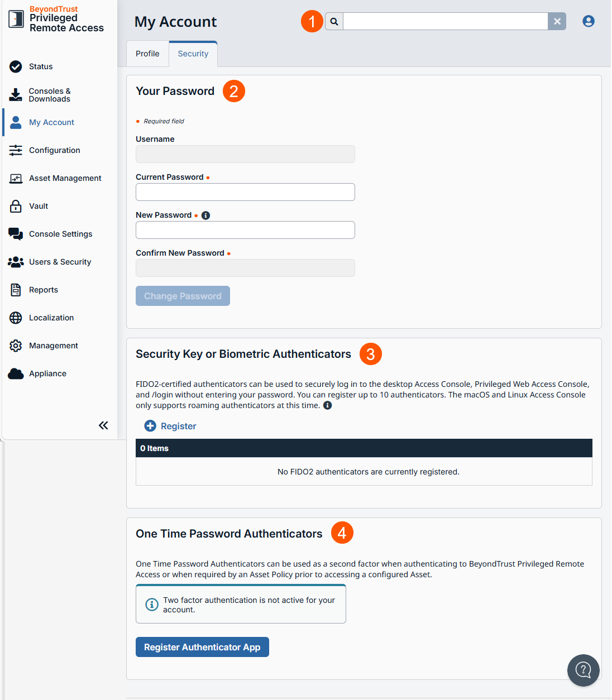
Task: Open the help button in bottom corner
Action: point(583,670)
